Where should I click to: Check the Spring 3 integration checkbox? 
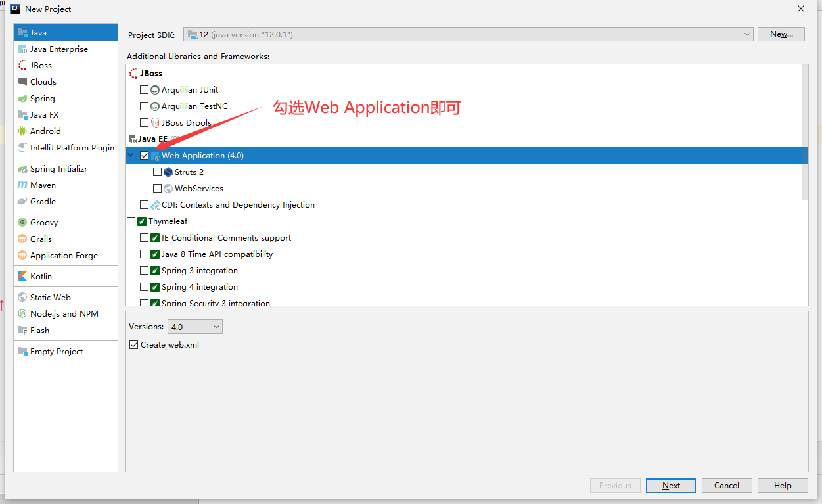coord(144,271)
